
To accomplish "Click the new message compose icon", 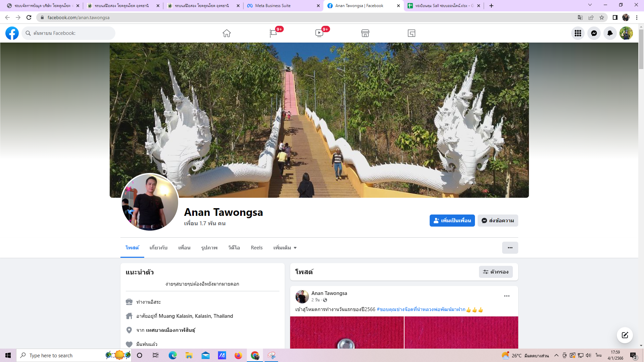I will [x=625, y=335].
